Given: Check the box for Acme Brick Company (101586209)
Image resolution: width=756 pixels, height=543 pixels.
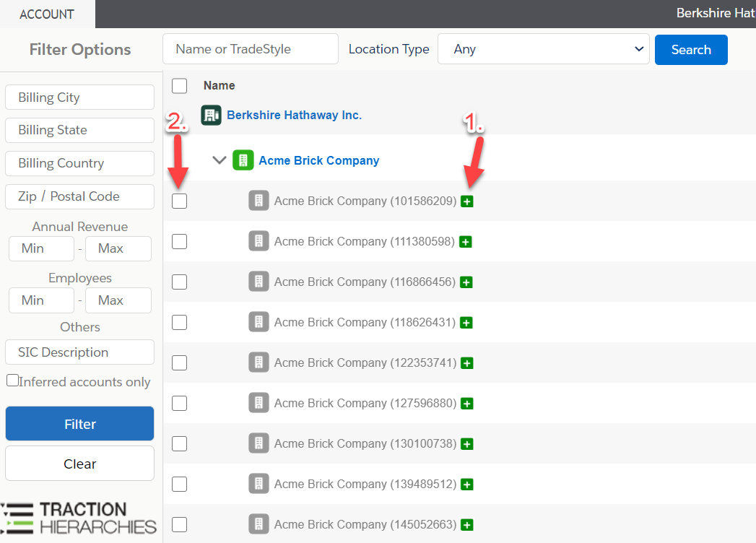Looking at the screenshot, I should pos(179,201).
